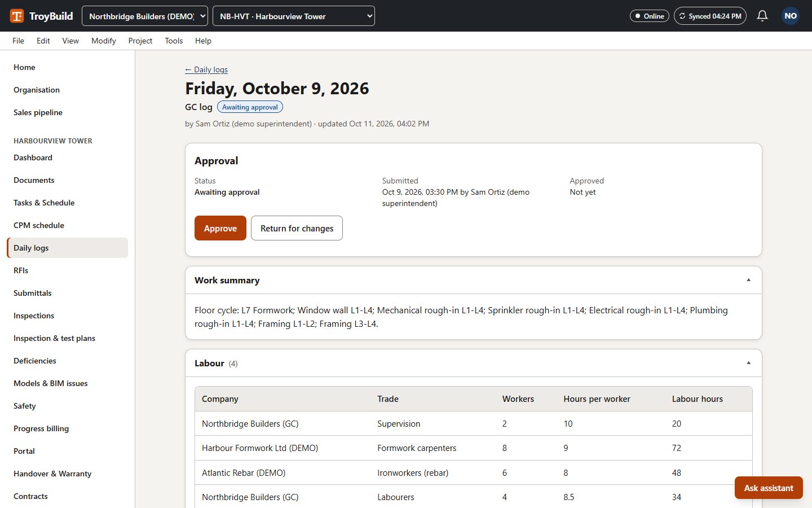Open CPM schedule
This screenshot has width=812, height=508.
[68, 225]
